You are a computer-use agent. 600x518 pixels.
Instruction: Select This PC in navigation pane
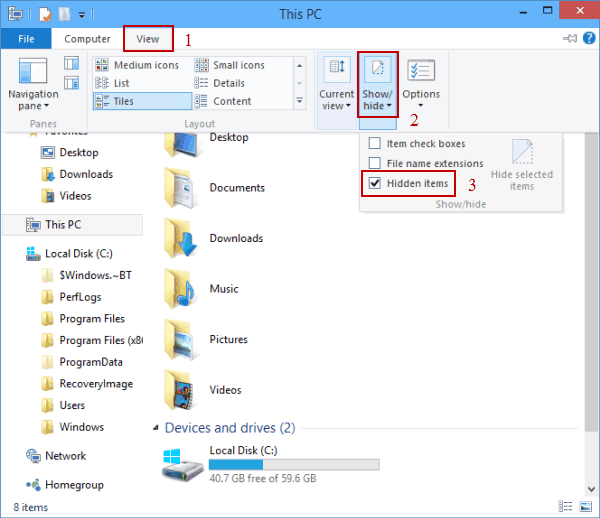pyautogui.click(x=73, y=225)
